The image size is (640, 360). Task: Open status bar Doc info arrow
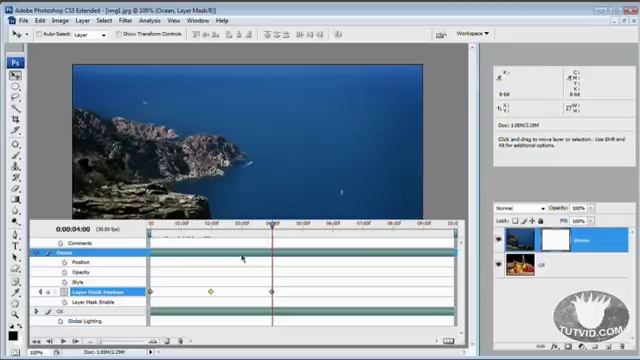click(151, 352)
